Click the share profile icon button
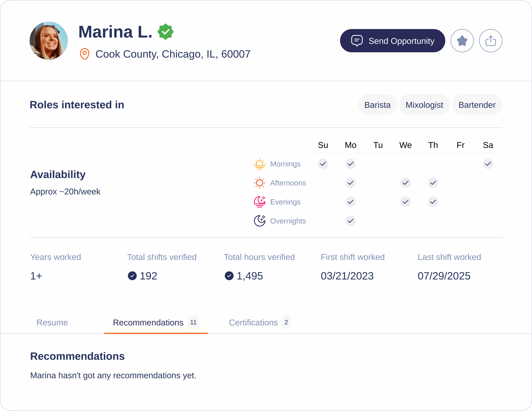This screenshot has width=532, height=411. pos(490,41)
